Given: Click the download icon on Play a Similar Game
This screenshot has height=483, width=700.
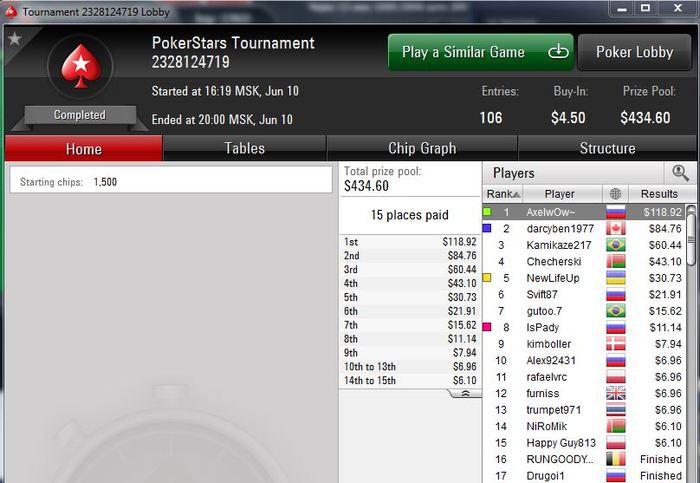Looking at the screenshot, I should pyautogui.click(x=558, y=52).
